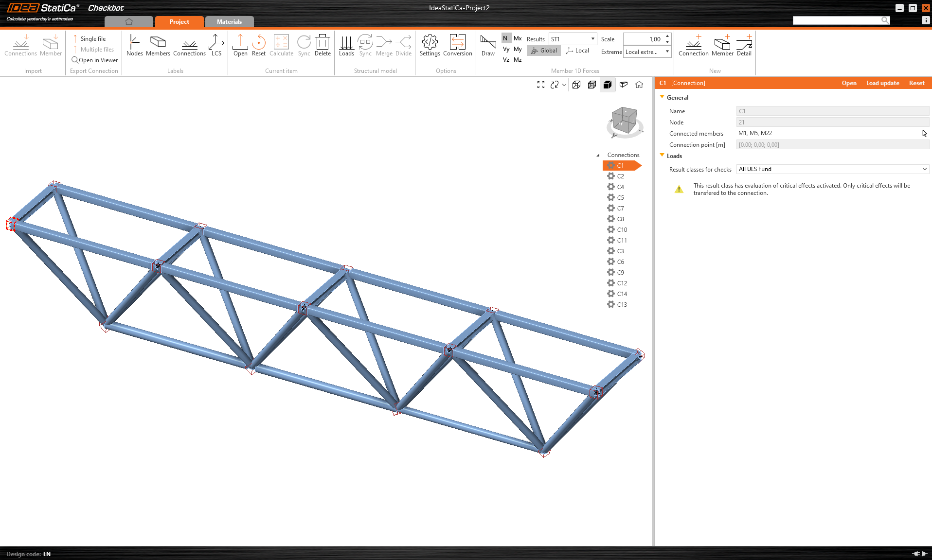Image resolution: width=932 pixels, height=560 pixels.
Task: Switch to the Materials tab
Action: coord(229,22)
